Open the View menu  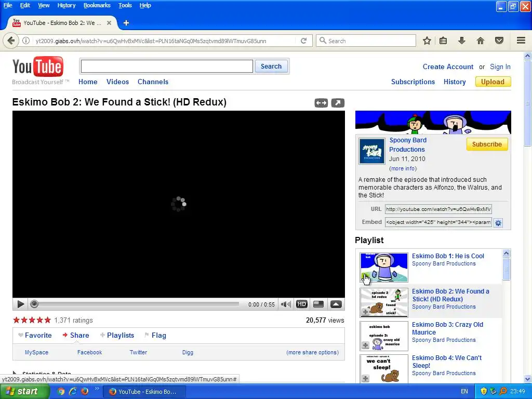point(44,5)
